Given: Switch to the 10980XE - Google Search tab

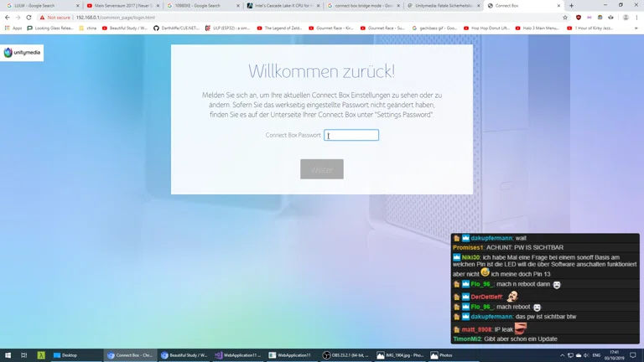Looking at the screenshot, I should (x=203, y=6).
